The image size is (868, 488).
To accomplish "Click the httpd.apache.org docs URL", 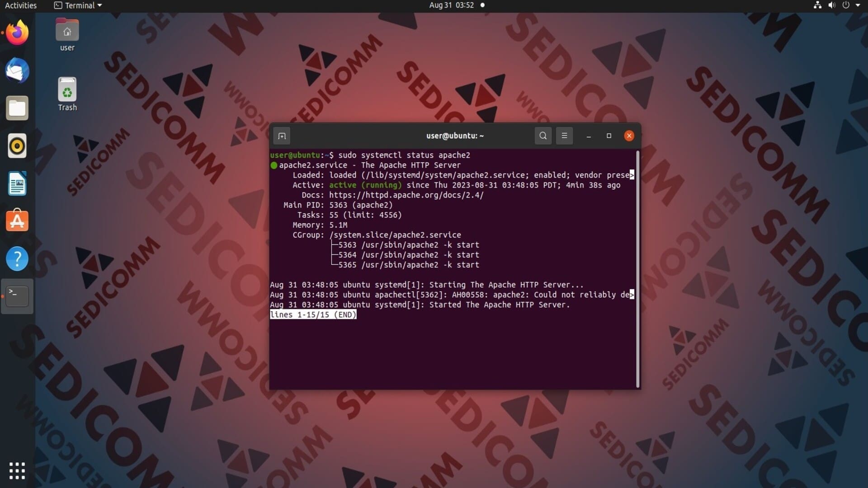I will click(406, 195).
